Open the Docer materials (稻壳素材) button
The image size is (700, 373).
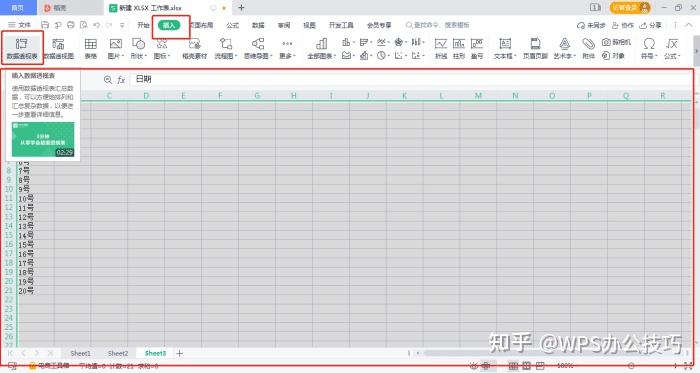(195, 48)
